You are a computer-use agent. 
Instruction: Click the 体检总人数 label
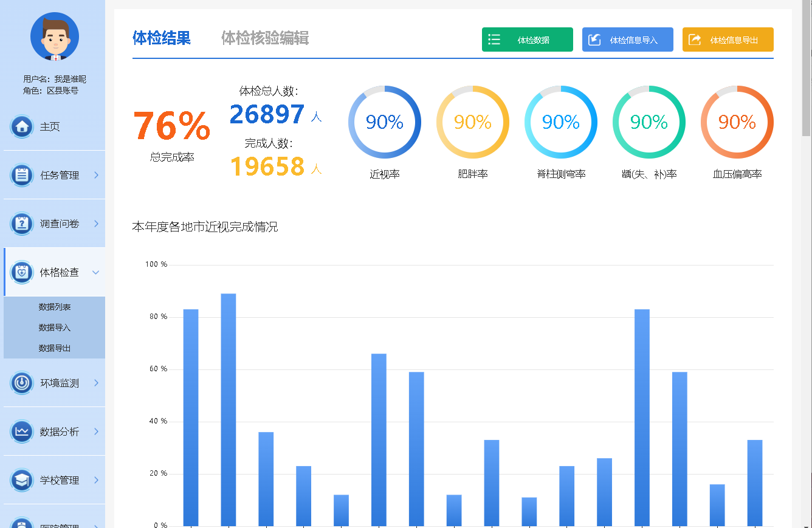tap(269, 91)
